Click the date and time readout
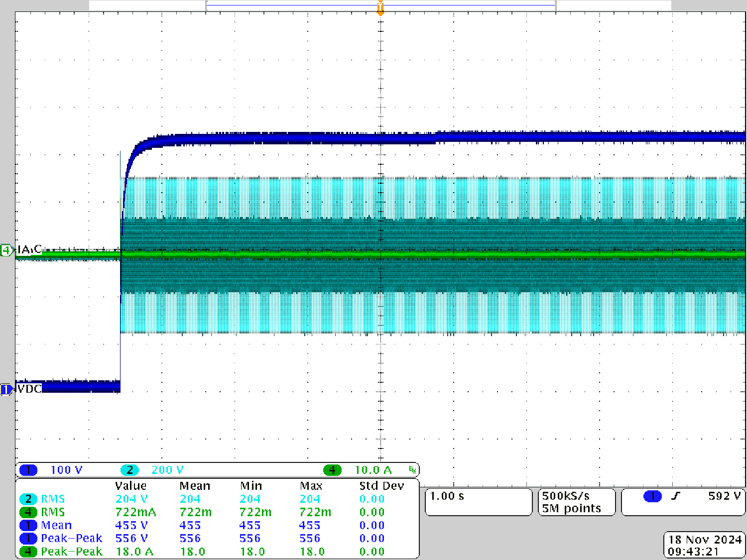 tap(704, 546)
